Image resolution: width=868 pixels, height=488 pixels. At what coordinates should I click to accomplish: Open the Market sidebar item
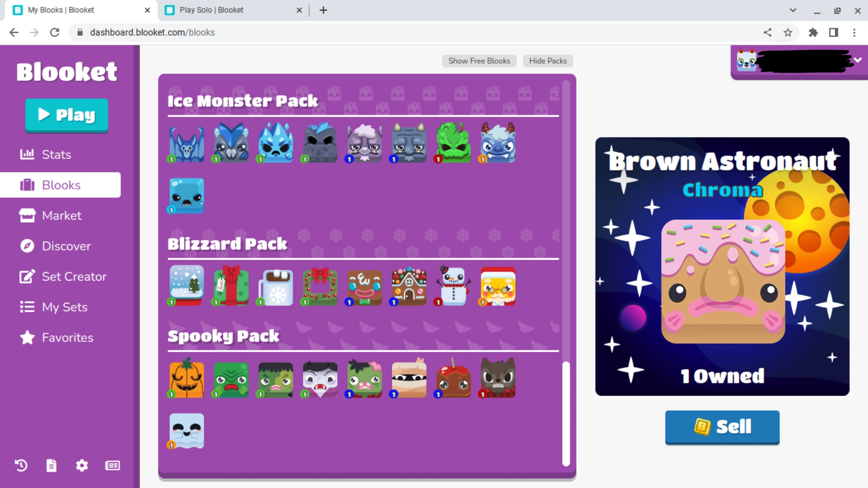[x=61, y=215]
